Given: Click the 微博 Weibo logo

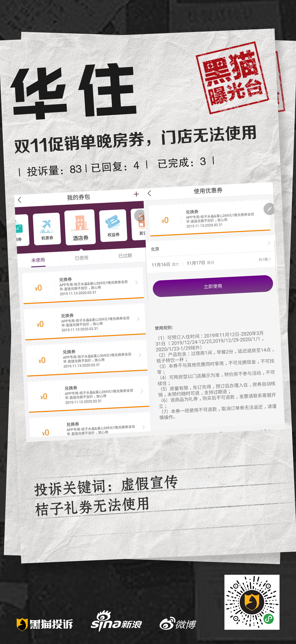Looking at the screenshot, I should click(x=178, y=624).
